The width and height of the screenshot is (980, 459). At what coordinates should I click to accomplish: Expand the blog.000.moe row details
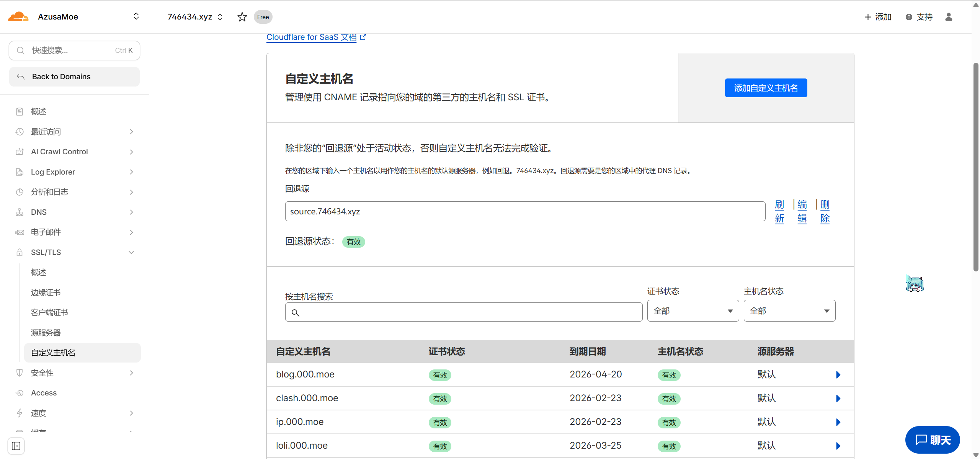[838, 375]
